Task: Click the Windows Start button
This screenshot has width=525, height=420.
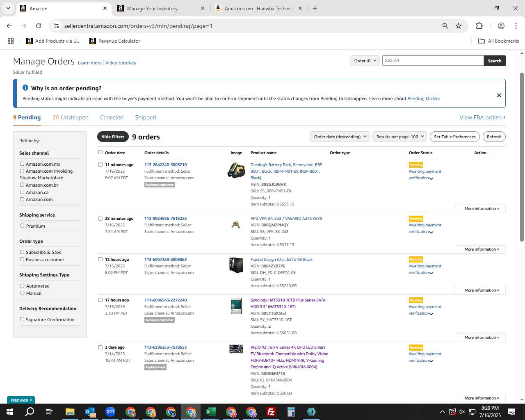Action: 10,412
